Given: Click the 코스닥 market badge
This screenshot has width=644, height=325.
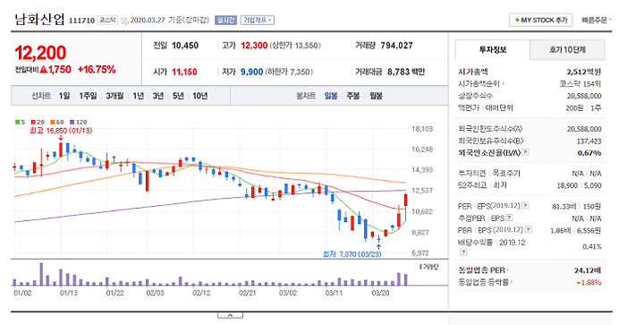Looking at the screenshot, I should click(x=107, y=20).
